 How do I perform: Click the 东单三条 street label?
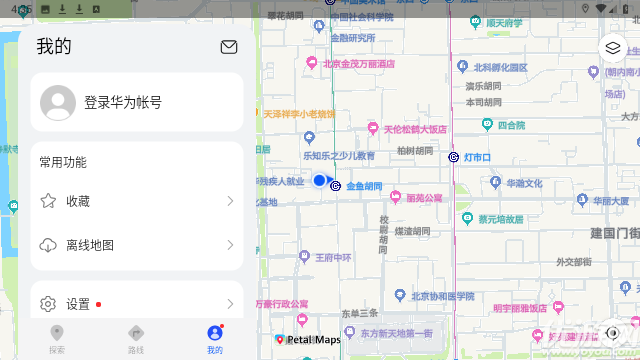[x=360, y=313]
